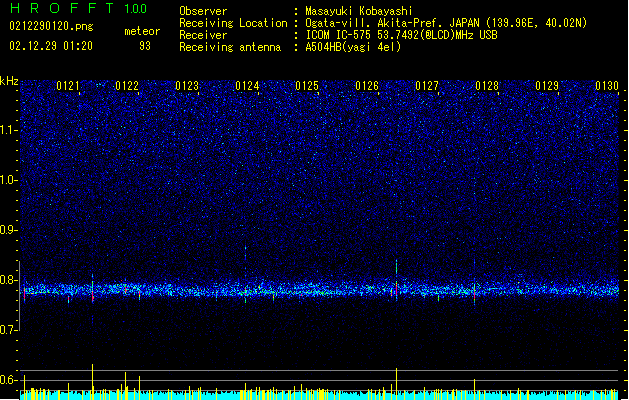This screenshot has width=629, height=400.
Task: Select the file name 0212290120.png
Action: [x=51, y=27]
